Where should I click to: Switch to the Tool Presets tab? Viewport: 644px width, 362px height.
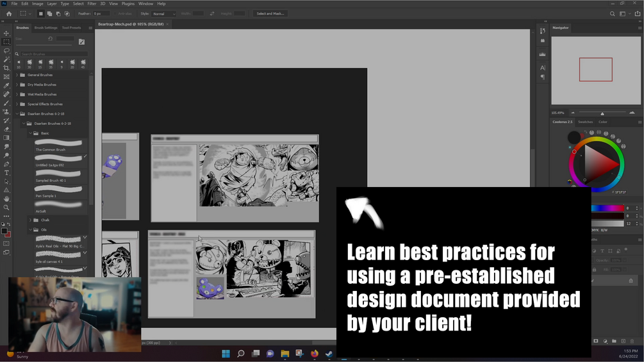(72, 28)
